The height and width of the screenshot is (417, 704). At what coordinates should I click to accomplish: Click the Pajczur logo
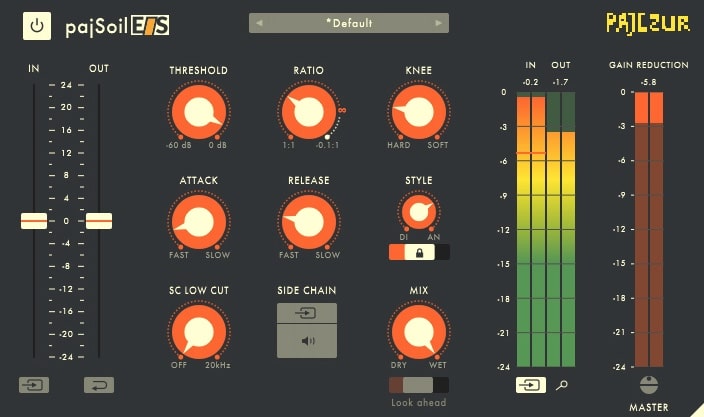(x=648, y=23)
